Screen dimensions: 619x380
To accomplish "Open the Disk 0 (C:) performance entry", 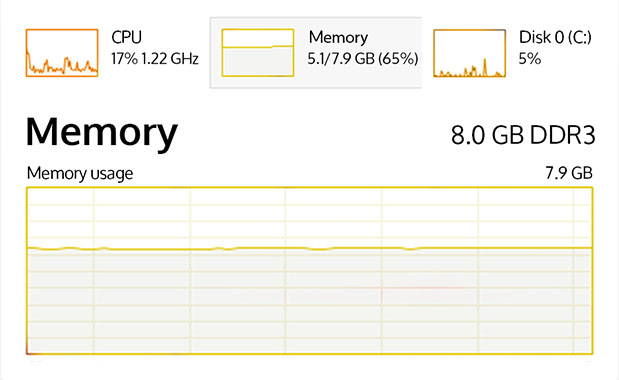I will click(555, 37).
